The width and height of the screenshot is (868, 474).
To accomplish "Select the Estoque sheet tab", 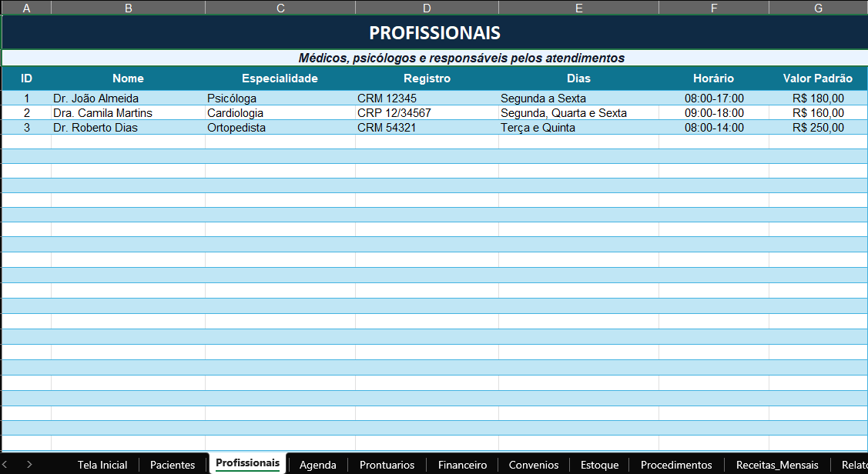I will 599,465.
